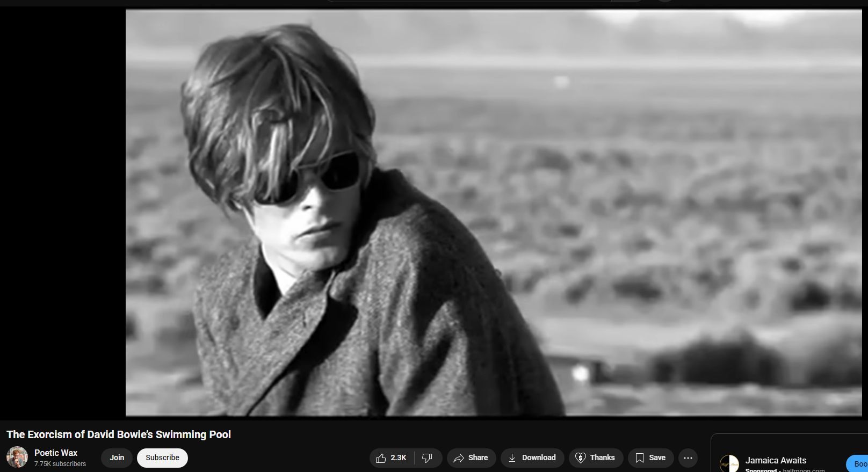Download this video
Viewport: 868px width, 472px height.
(532, 458)
